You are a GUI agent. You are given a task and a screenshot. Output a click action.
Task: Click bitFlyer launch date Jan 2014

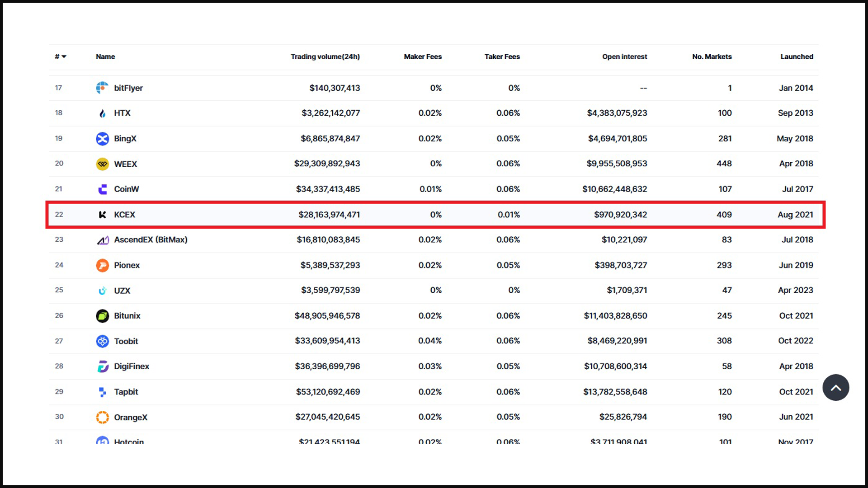point(796,88)
